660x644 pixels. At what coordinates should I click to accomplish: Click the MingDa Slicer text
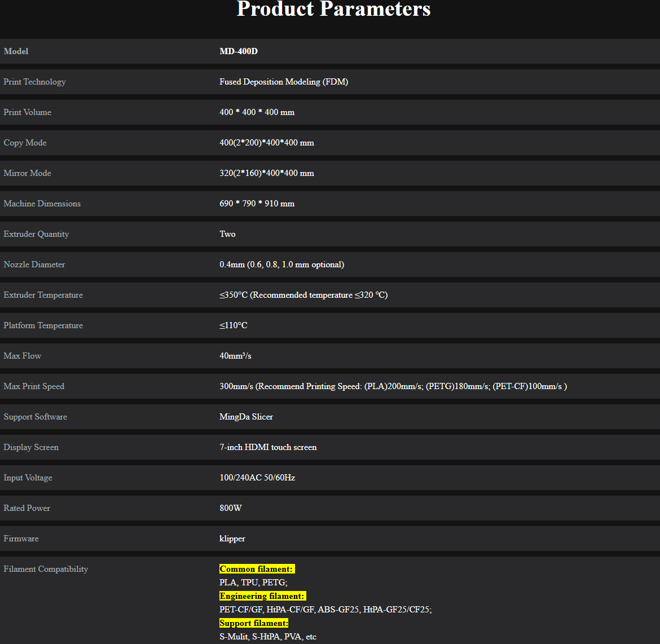tap(246, 417)
